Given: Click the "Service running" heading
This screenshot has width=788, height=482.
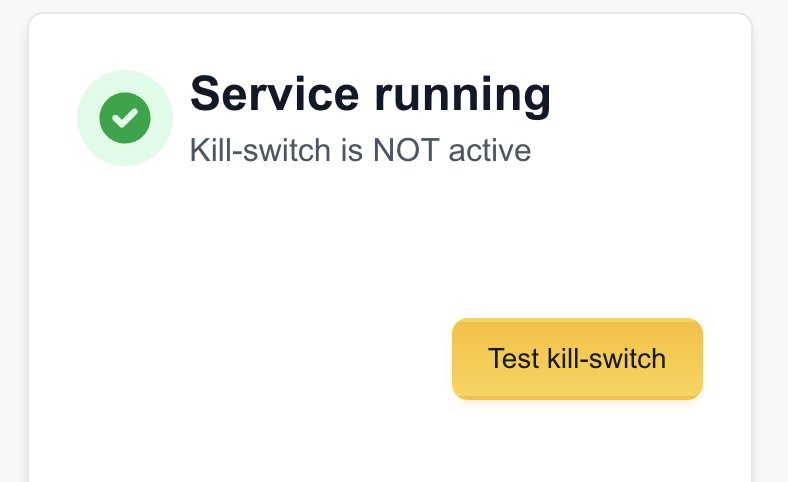Looking at the screenshot, I should (370, 95).
